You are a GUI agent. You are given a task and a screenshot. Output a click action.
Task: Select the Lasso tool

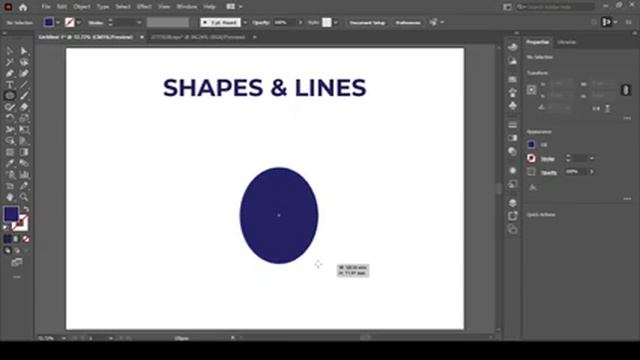24,62
